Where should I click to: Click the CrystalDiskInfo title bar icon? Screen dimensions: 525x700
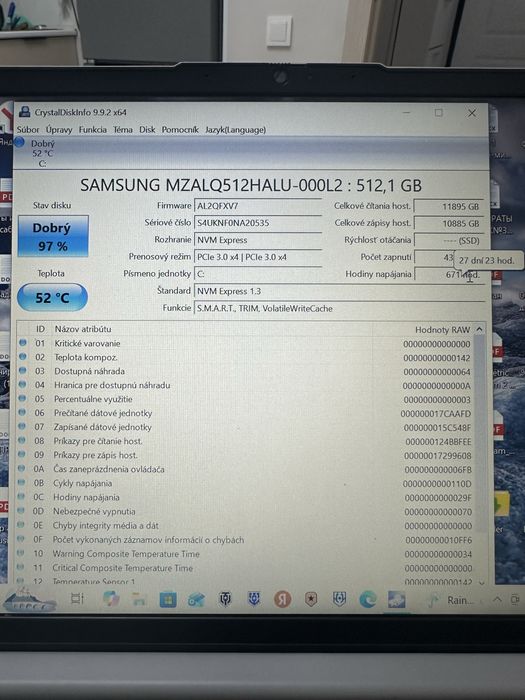(25, 112)
